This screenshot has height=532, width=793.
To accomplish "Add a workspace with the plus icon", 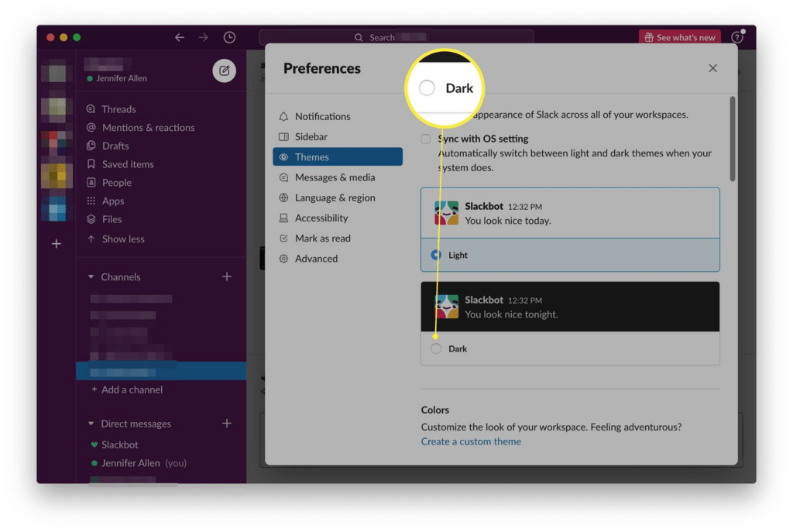I will point(56,244).
